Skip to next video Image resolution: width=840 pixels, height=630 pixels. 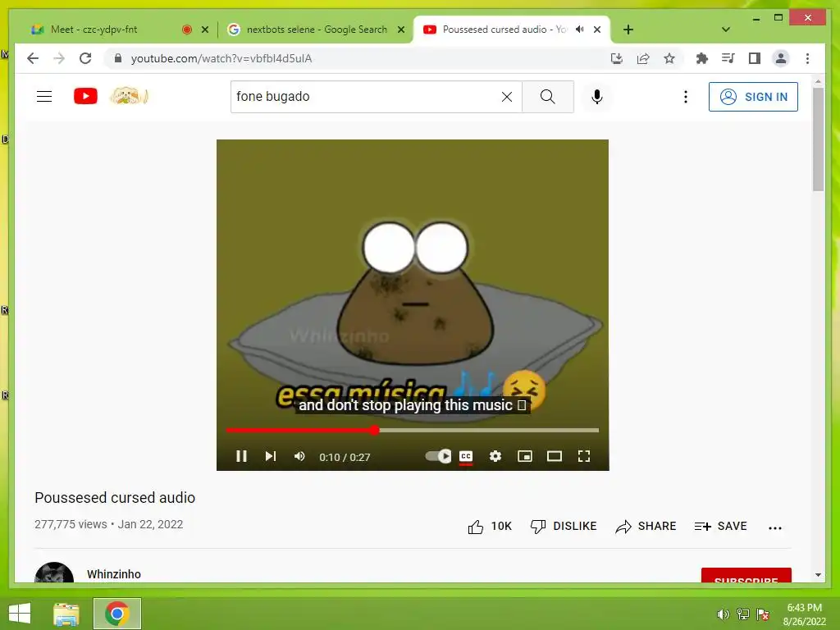point(271,456)
